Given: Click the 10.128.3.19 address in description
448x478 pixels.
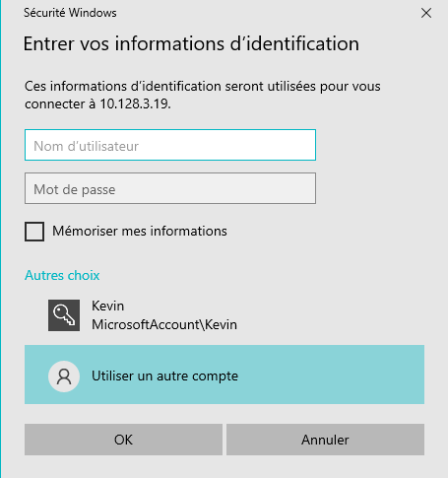Looking at the screenshot, I should [x=136, y=104].
